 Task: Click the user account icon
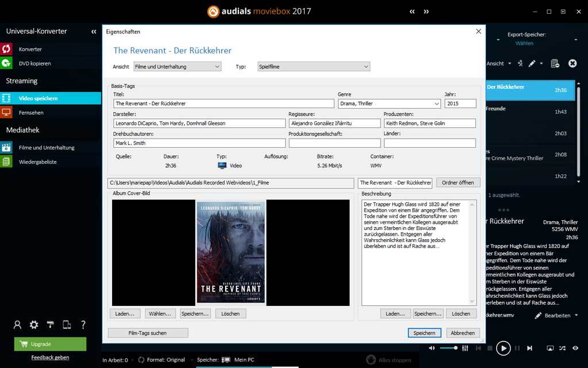point(17,325)
